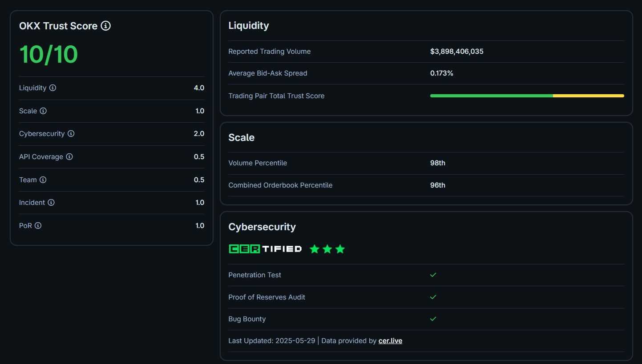
Task: Click the Proof of Reserves Audit checkmark
Action: [x=433, y=297]
